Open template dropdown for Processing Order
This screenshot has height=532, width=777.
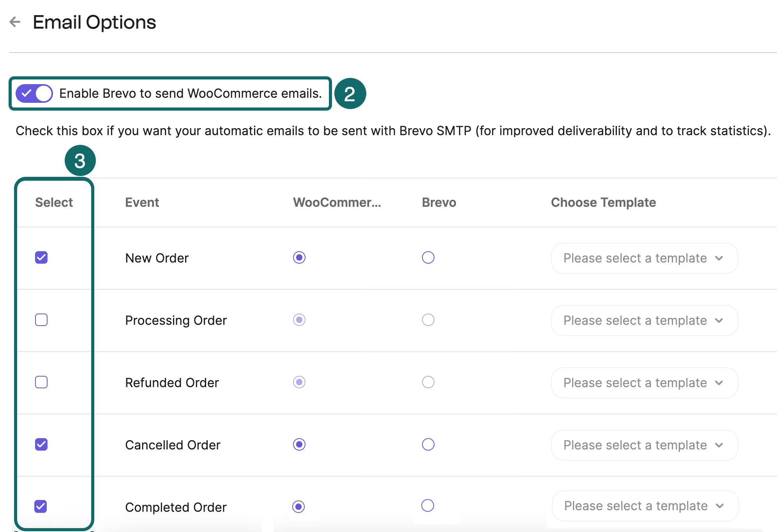(645, 321)
